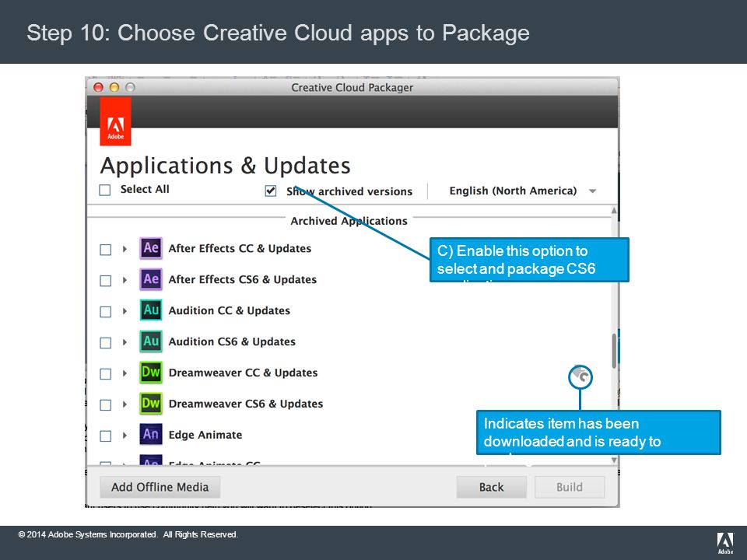Viewport: 747px width, 560px height.
Task: Click the downloaded status icon for Dreamweaver CC
Action: pos(580,376)
